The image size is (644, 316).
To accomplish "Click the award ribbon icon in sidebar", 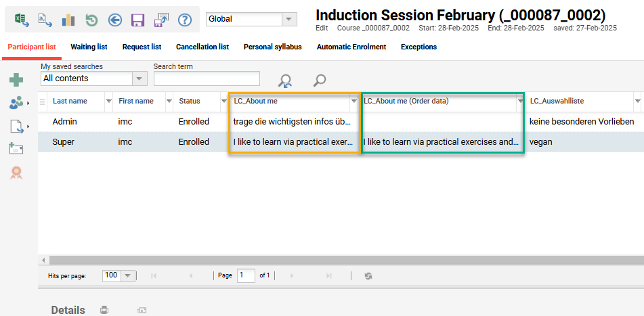I will coord(16,173).
